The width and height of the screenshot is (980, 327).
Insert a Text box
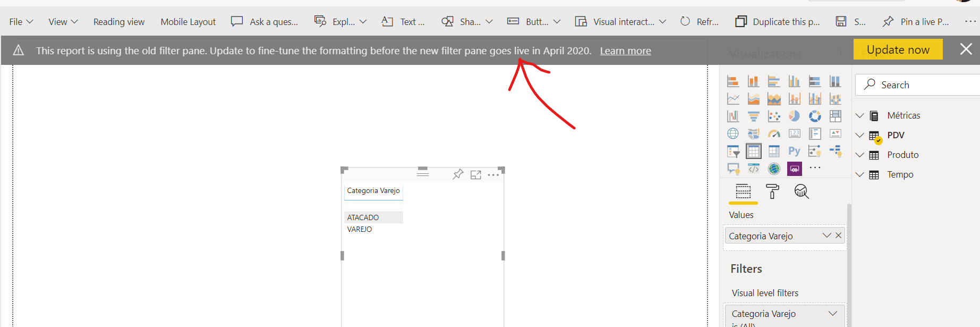coord(403,22)
